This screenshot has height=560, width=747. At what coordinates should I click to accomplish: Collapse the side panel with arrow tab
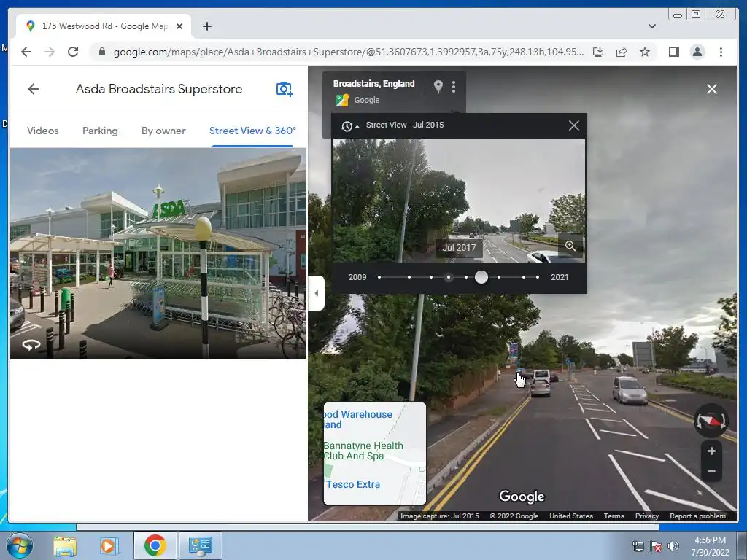[x=317, y=293]
